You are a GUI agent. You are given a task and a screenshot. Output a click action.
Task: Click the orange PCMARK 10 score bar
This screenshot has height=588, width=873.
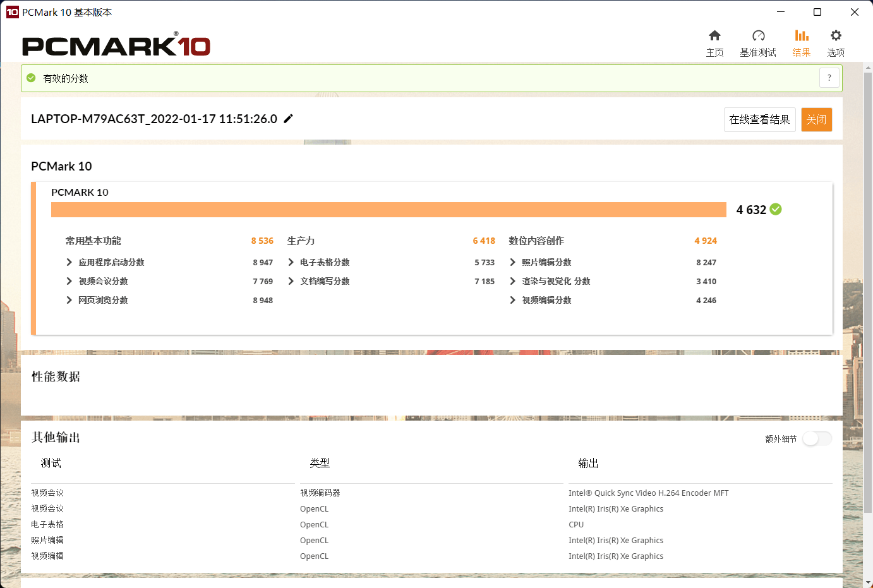[x=389, y=209]
